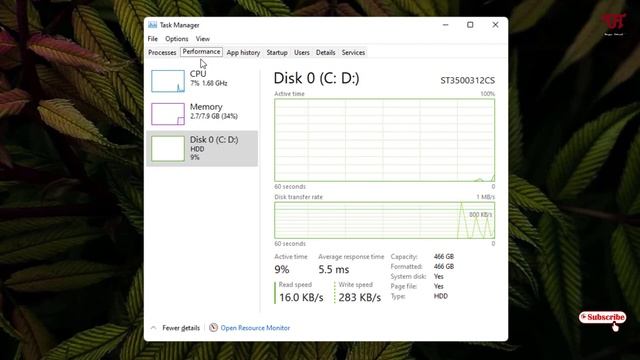Go to the Users tab

pos(302,53)
